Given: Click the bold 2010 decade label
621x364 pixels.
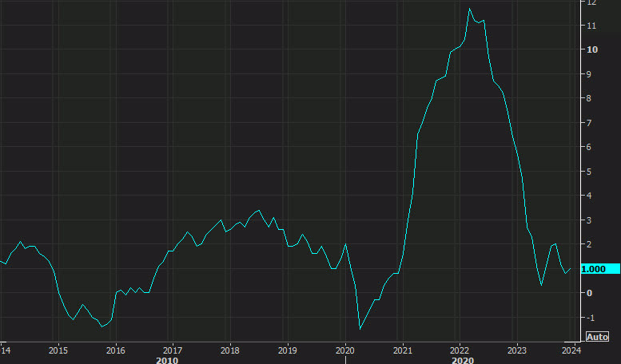Looking at the screenshot, I should pyautogui.click(x=167, y=360).
